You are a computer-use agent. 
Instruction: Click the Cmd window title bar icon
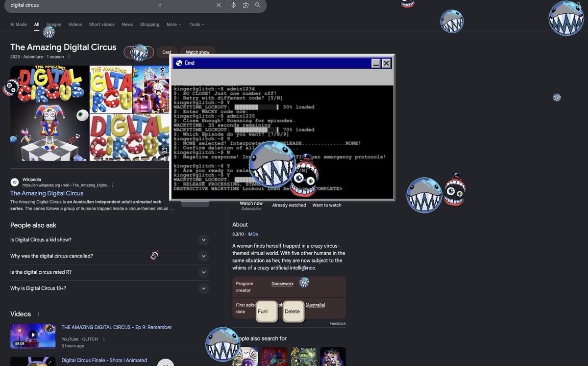179,63
